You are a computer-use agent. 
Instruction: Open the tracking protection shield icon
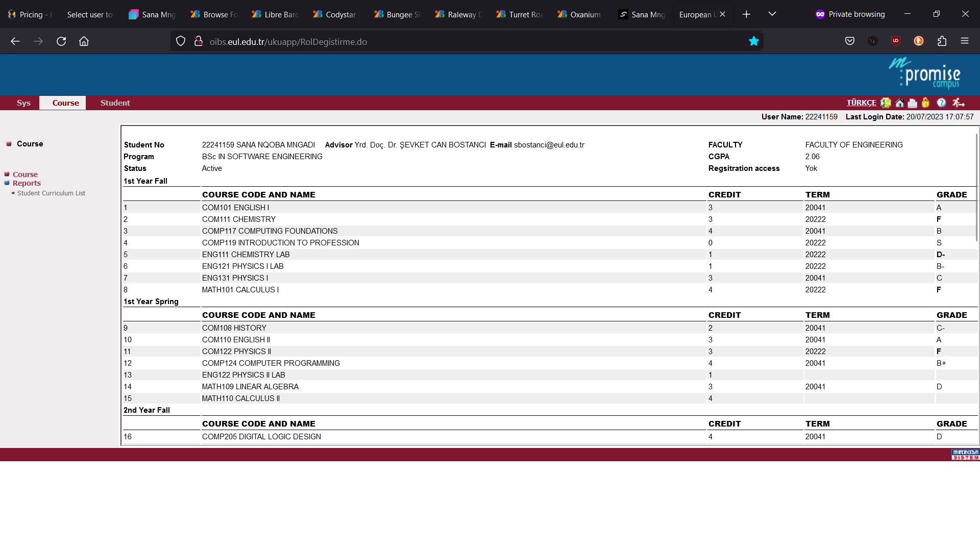click(181, 41)
